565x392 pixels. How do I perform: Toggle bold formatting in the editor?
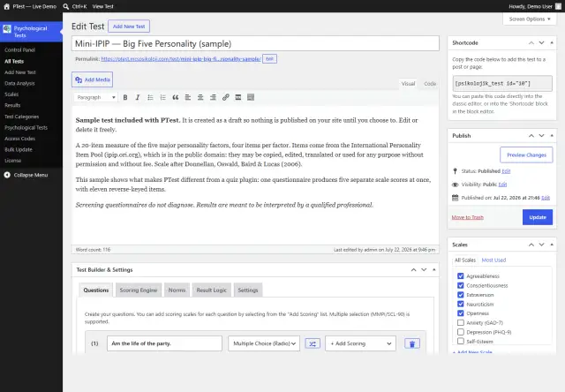(125, 97)
